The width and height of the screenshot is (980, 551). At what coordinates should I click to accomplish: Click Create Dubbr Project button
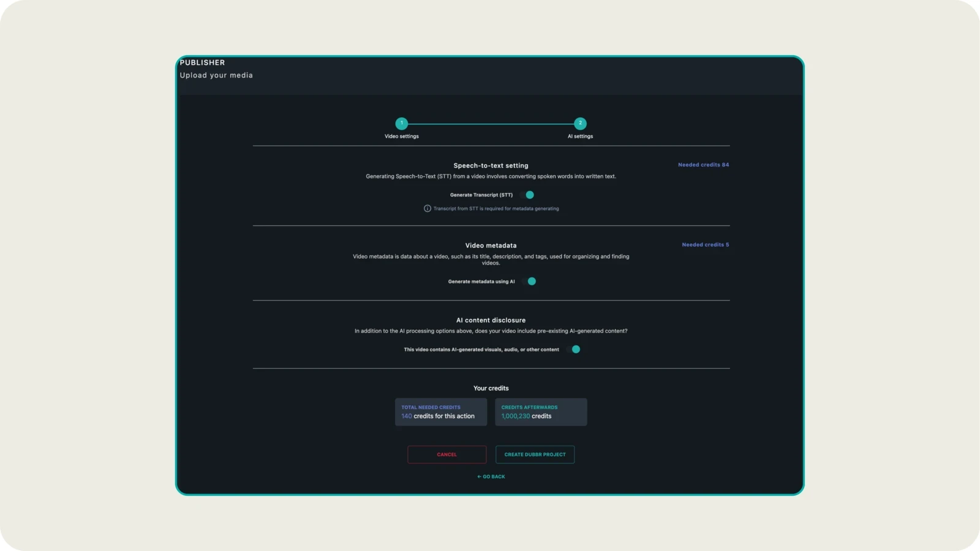pos(535,454)
